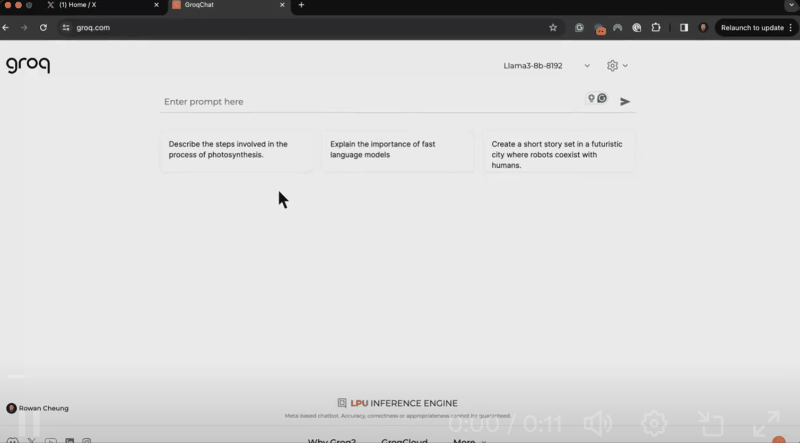Screen dimensions: 800x443
Task: Expand the More footer menu
Action: (x=469, y=440)
